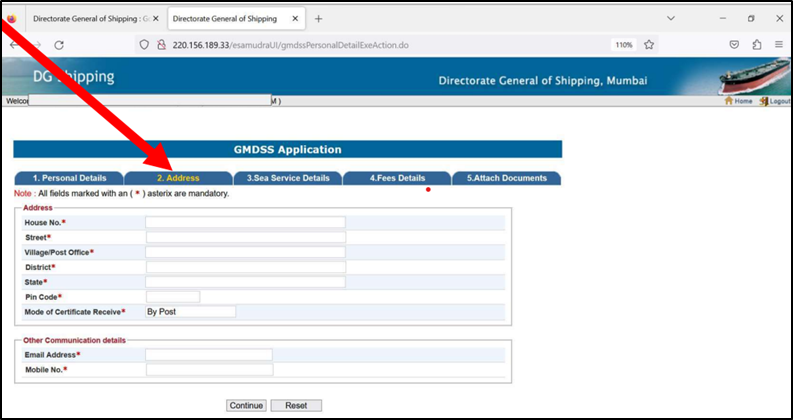Image resolution: width=793 pixels, height=420 pixels.
Task: Reload the page with the refresh icon
Action: coord(59,45)
